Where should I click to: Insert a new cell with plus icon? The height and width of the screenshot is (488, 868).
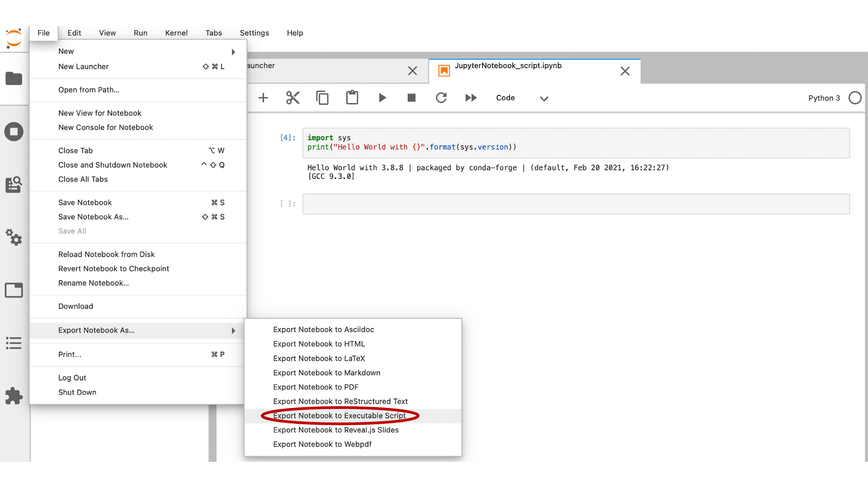point(263,98)
